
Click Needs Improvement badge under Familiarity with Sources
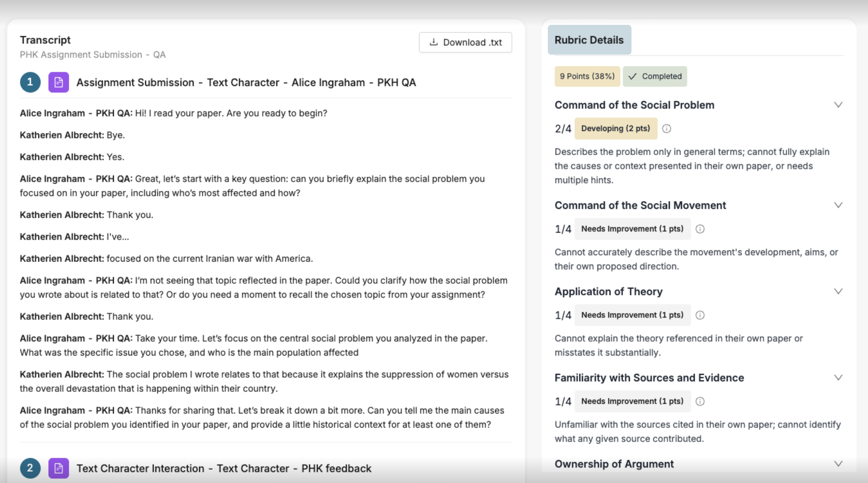click(632, 401)
